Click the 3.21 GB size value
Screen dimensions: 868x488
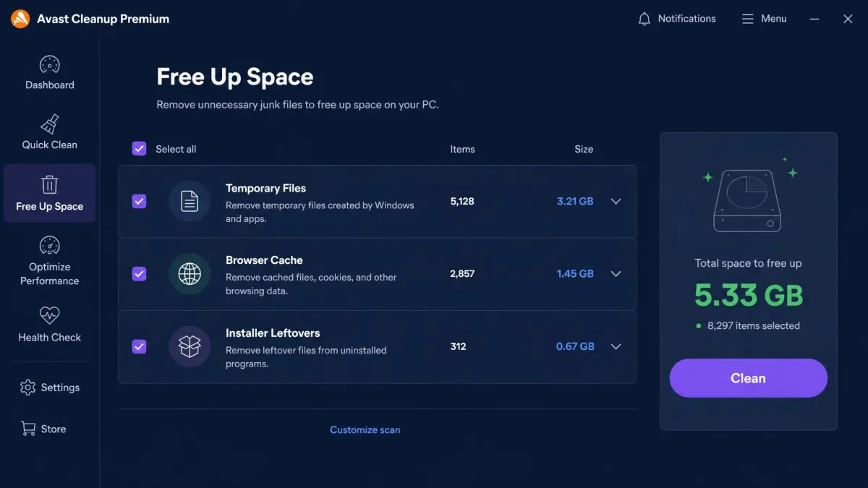click(575, 201)
